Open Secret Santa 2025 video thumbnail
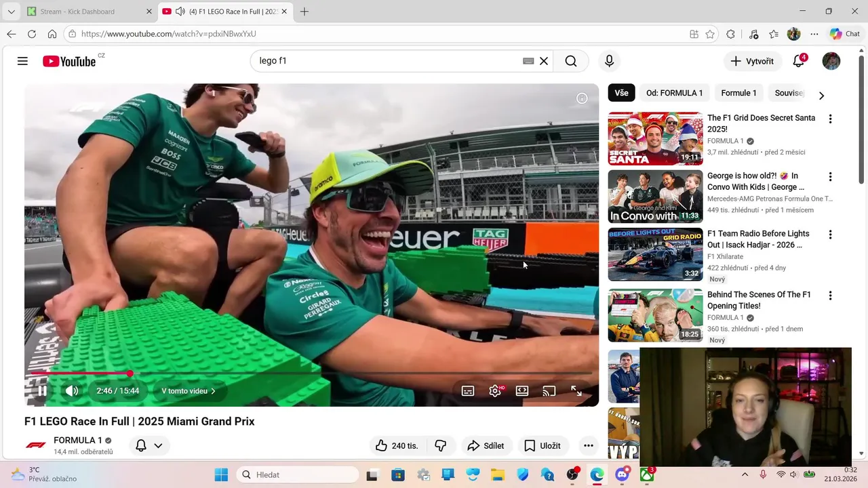The height and width of the screenshot is (488, 868). coord(655,138)
